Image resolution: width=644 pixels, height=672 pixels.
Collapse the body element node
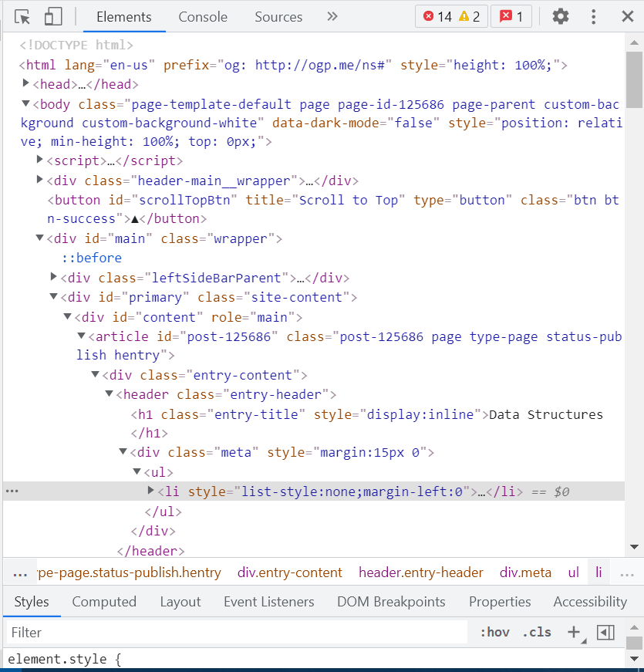pos(25,103)
